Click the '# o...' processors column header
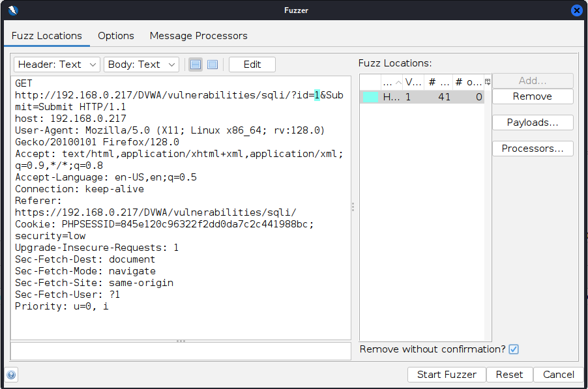This screenshot has width=588, height=389. pos(468,82)
